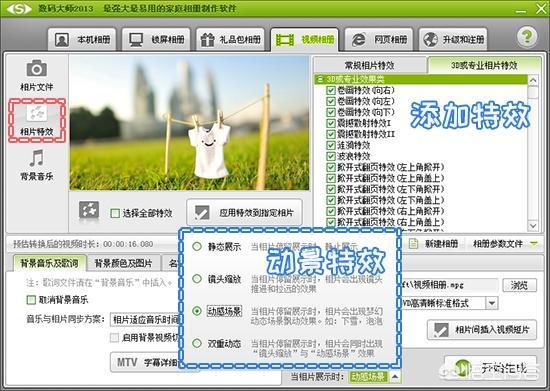
Task: Open 背景音乐 music note icon
Action: [36, 158]
